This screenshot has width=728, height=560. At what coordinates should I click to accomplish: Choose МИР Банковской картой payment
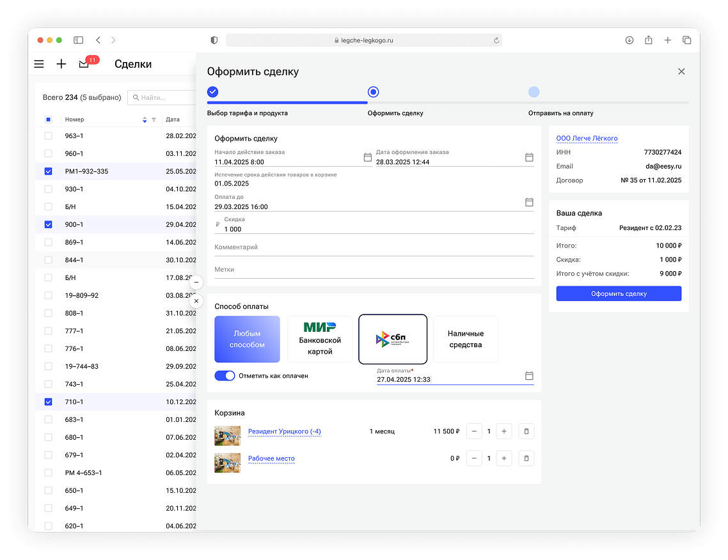(x=320, y=339)
